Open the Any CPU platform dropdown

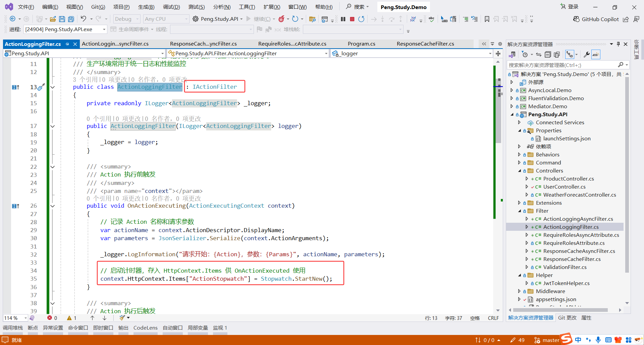[166, 19]
